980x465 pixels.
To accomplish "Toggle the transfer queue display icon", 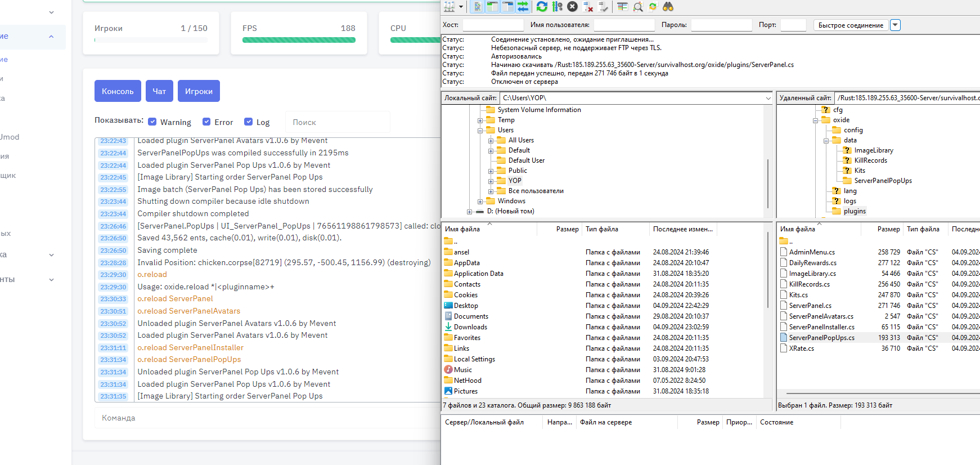I will click(523, 7).
